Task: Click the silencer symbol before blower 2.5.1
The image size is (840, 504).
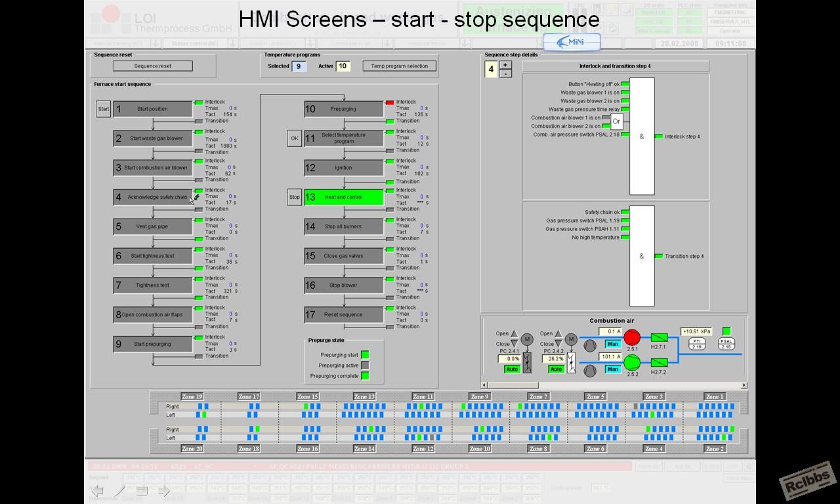Action: point(589,345)
